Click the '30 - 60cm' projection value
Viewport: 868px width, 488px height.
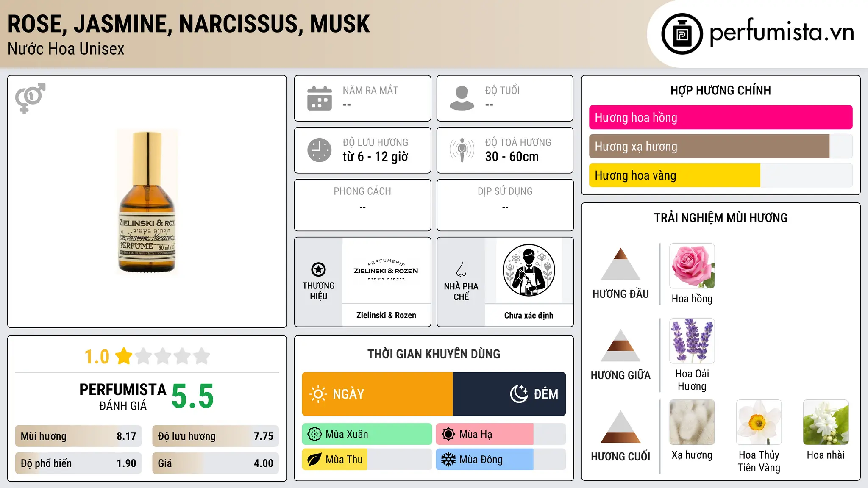coord(512,157)
